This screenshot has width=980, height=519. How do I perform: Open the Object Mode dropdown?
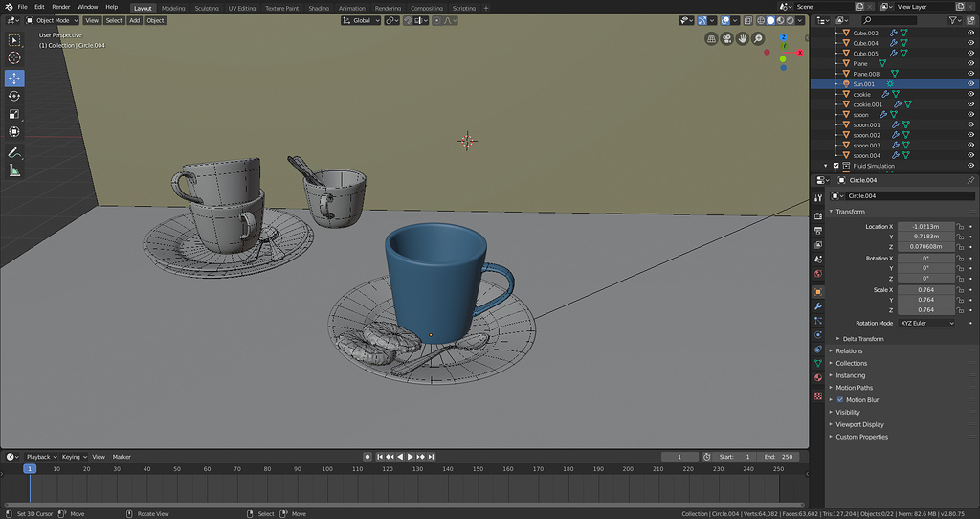point(53,21)
